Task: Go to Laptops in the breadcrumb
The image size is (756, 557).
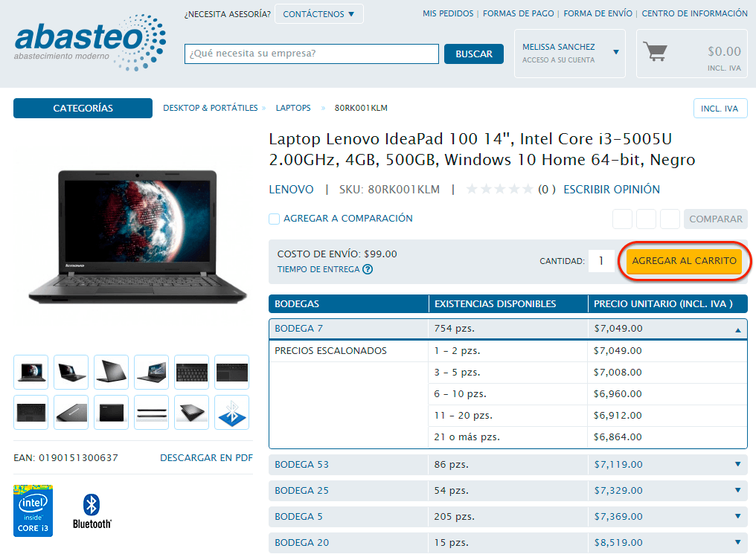Action: click(293, 109)
